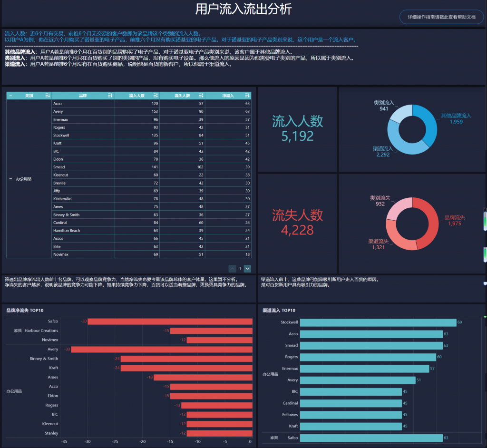Sort table by 净流入 using its header icon
Viewport: 487px width, 448px height.
click(x=247, y=96)
